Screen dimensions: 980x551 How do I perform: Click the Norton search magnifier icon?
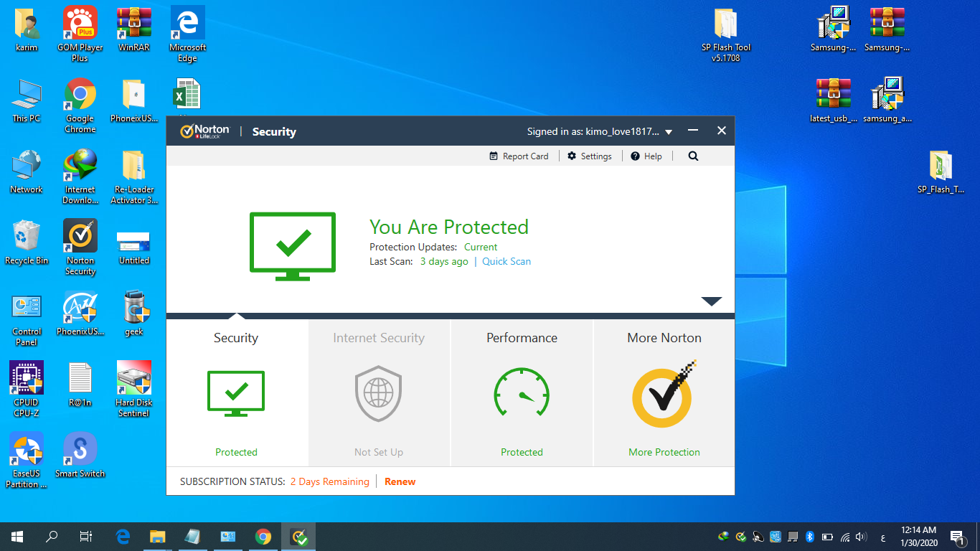point(693,156)
